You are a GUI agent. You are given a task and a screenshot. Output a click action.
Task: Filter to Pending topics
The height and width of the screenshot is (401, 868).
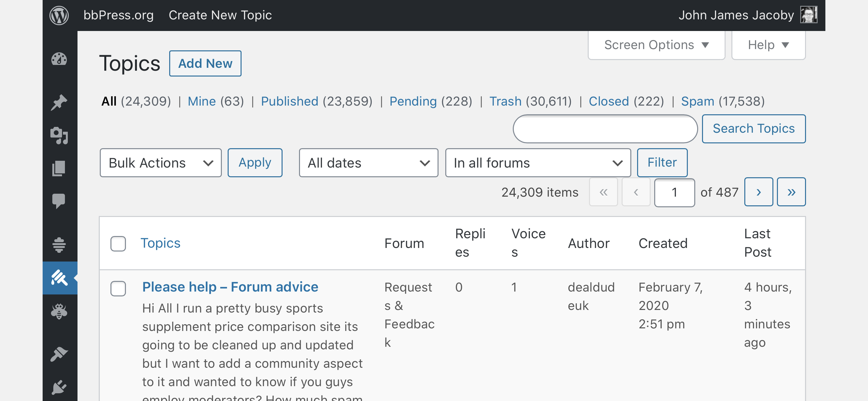pos(413,101)
